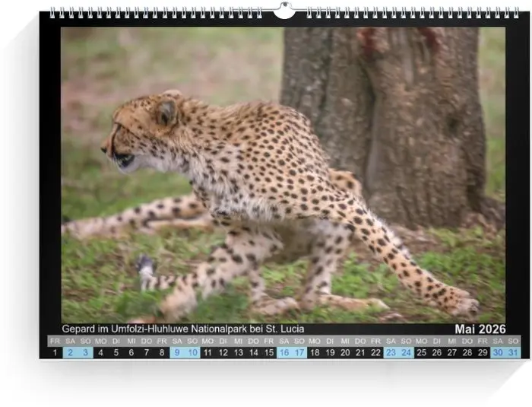
Task: Select Saturday 2 highlighted in blue
Action: click(x=70, y=353)
